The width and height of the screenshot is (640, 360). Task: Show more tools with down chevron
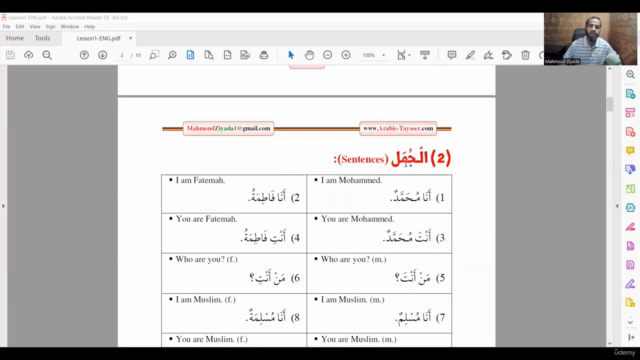point(630,322)
